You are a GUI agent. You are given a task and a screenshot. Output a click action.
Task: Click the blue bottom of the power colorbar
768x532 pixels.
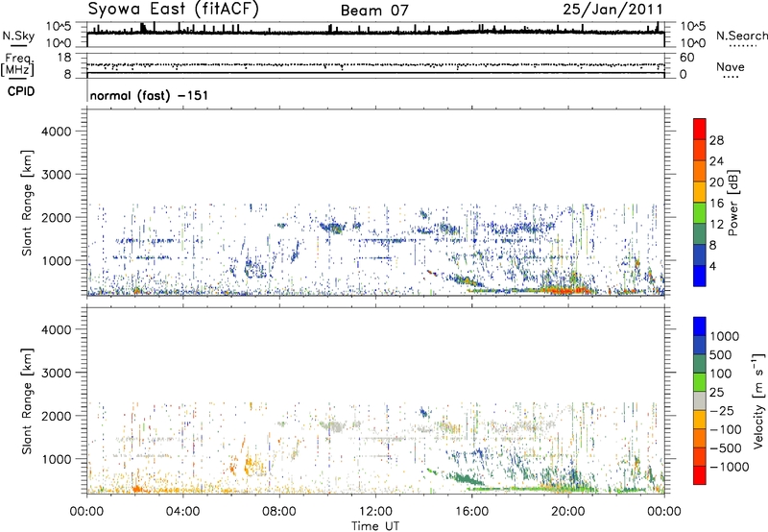pyautogui.click(x=700, y=276)
